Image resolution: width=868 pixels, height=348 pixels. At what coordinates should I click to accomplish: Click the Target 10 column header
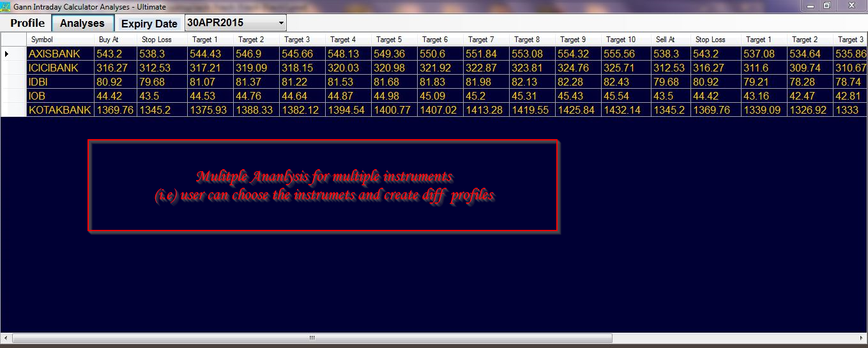(x=625, y=40)
